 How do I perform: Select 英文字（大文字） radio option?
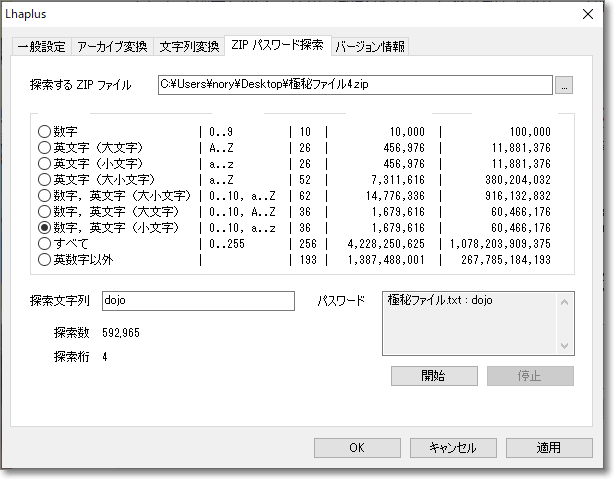44,147
